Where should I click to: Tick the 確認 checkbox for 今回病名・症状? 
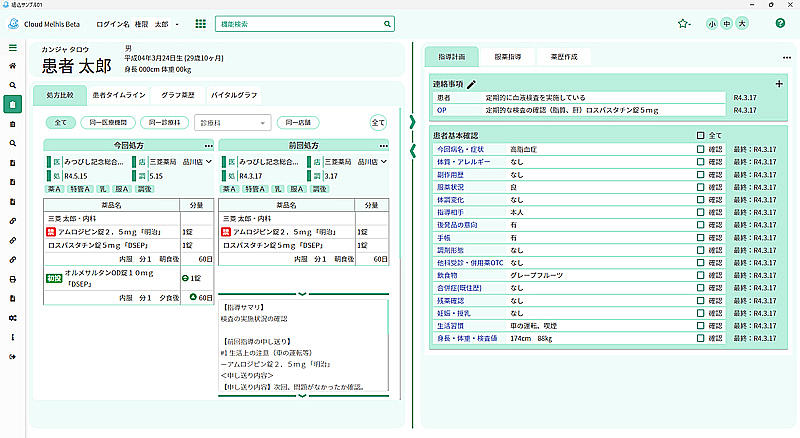700,148
